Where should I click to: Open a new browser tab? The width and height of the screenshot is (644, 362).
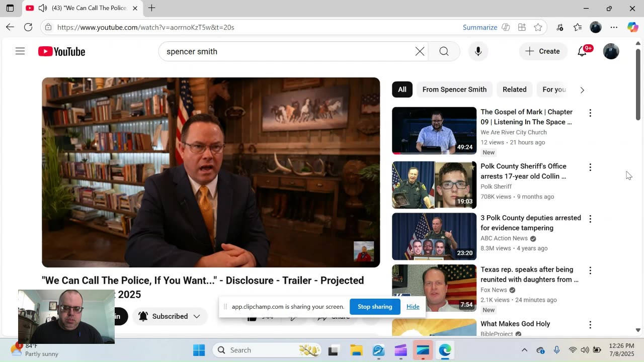tap(151, 8)
